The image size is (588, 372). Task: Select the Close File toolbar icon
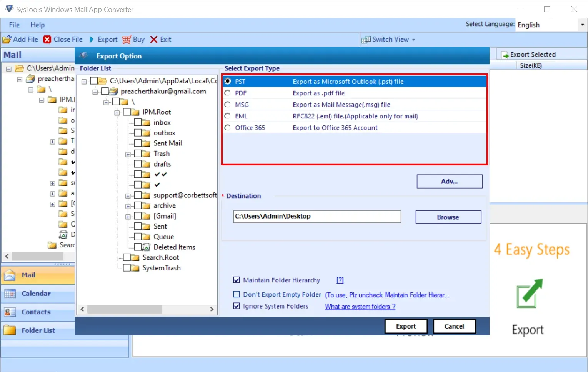(47, 39)
